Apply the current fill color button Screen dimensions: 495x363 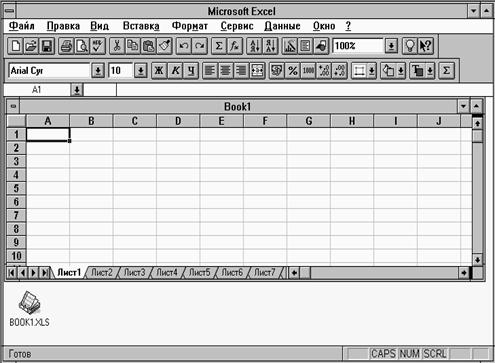(388, 71)
